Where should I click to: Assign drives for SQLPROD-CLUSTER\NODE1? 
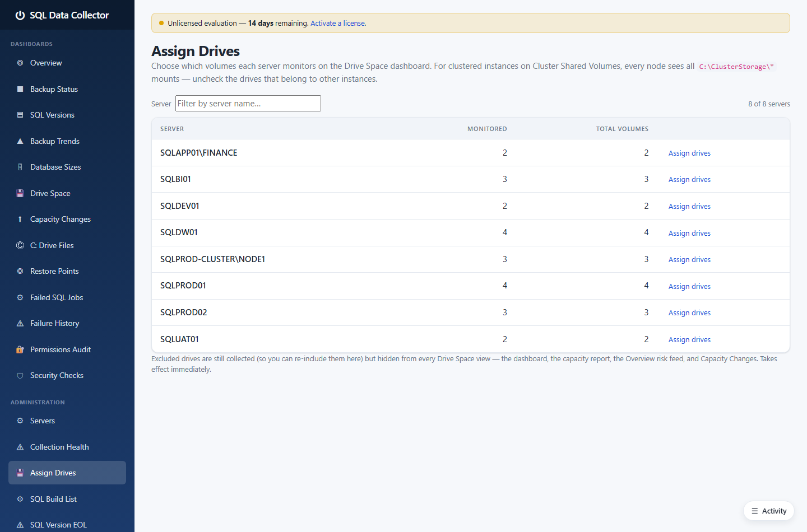[689, 260]
